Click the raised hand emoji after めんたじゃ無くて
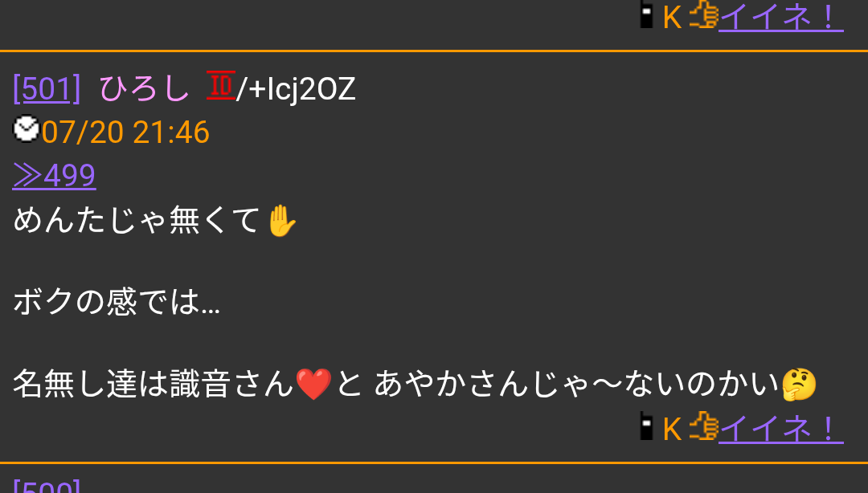Image resolution: width=868 pixels, height=493 pixels. pos(281,221)
